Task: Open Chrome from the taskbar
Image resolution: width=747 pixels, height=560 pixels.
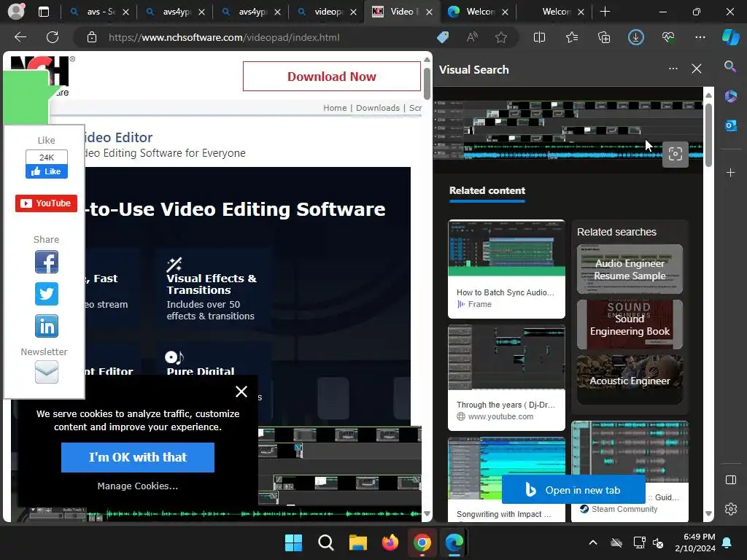Action: tap(422, 542)
